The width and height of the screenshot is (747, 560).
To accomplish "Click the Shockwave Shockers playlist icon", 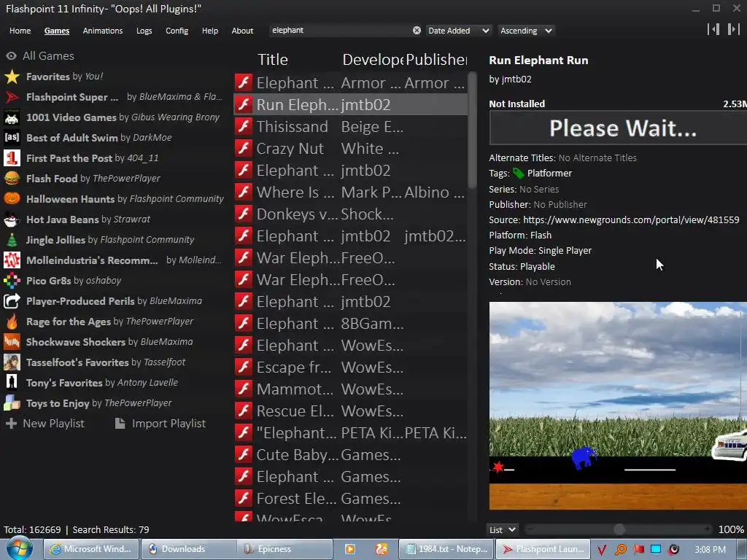I will coord(12,342).
